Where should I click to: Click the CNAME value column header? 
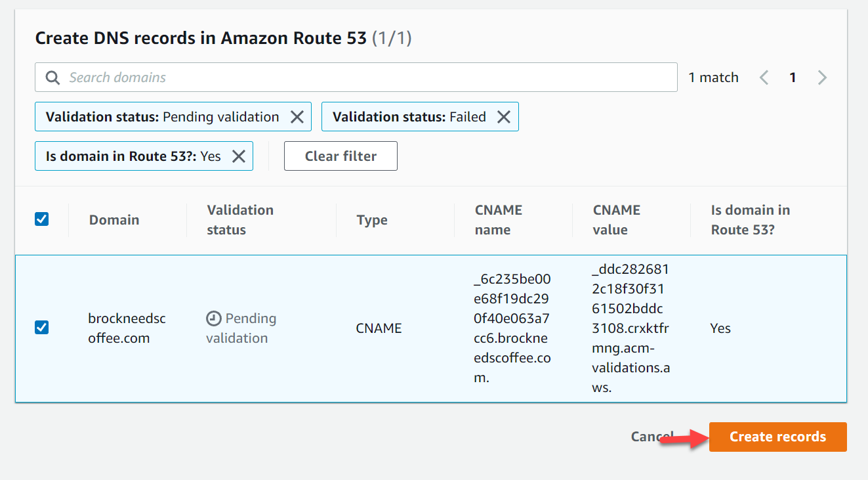(617, 220)
